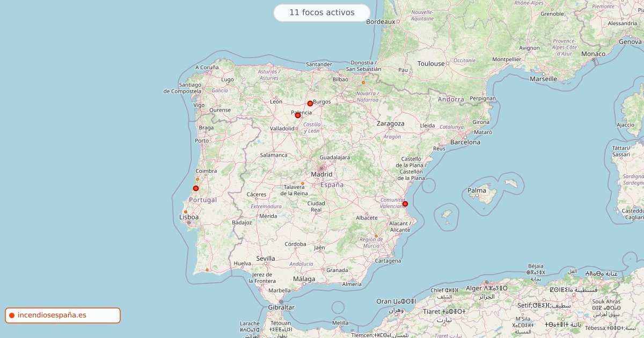This screenshot has width=644, height=338.
Task: Click the Marseille city label
Action: [543, 78]
